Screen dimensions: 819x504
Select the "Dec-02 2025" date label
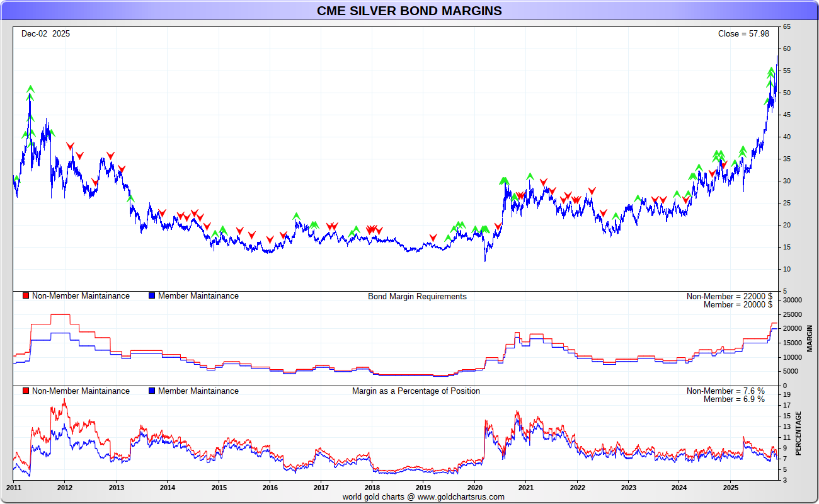coord(45,33)
